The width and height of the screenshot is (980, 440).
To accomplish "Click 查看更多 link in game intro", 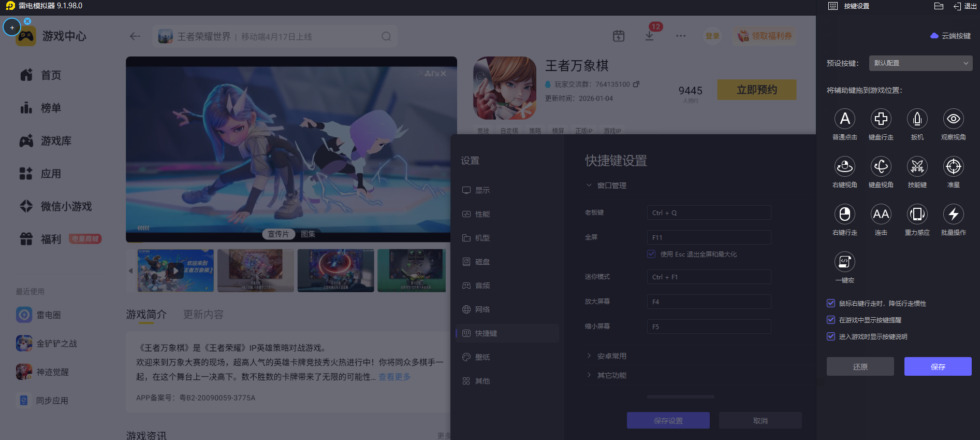I will click(x=394, y=377).
